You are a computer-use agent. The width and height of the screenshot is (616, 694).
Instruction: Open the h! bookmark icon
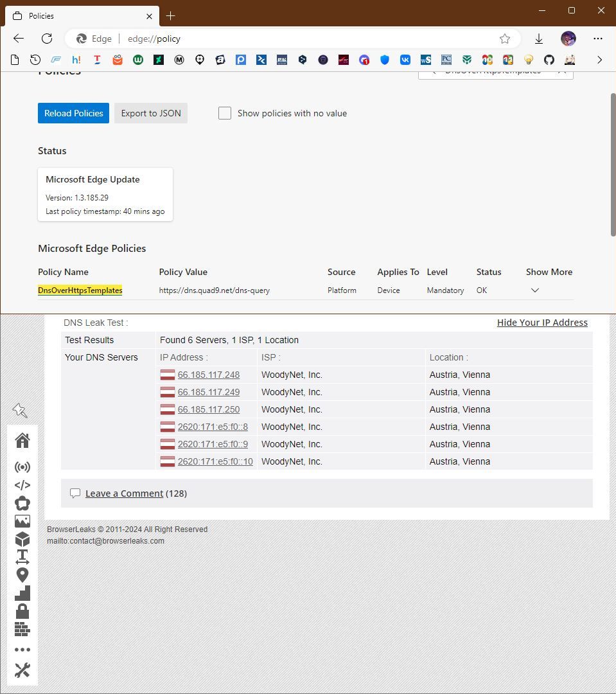pyautogui.click(x=76, y=60)
